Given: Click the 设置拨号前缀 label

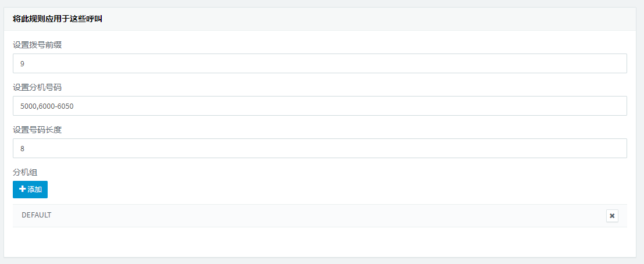Looking at the screenshot, I should (x=37, y=45).
